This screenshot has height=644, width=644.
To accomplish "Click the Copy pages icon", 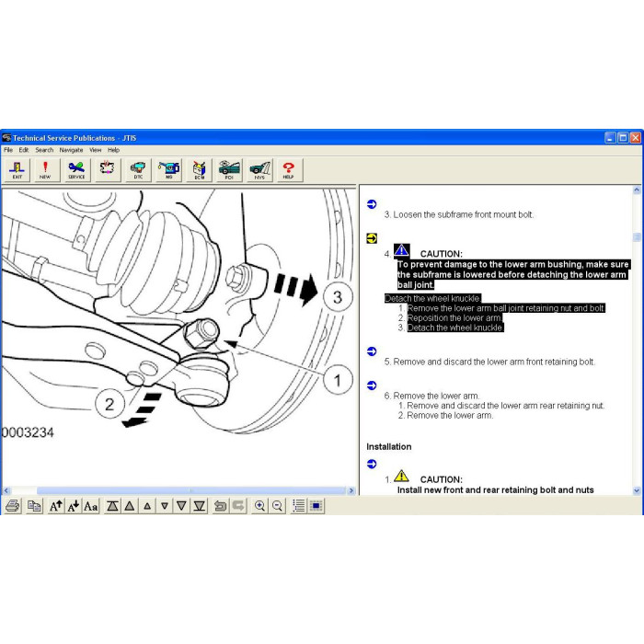I will tap(34, 506).
